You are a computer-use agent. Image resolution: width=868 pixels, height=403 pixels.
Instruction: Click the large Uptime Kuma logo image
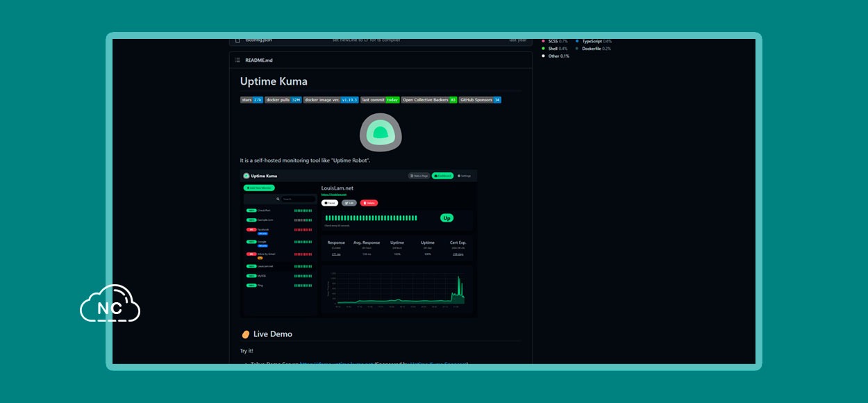point(381,132)
